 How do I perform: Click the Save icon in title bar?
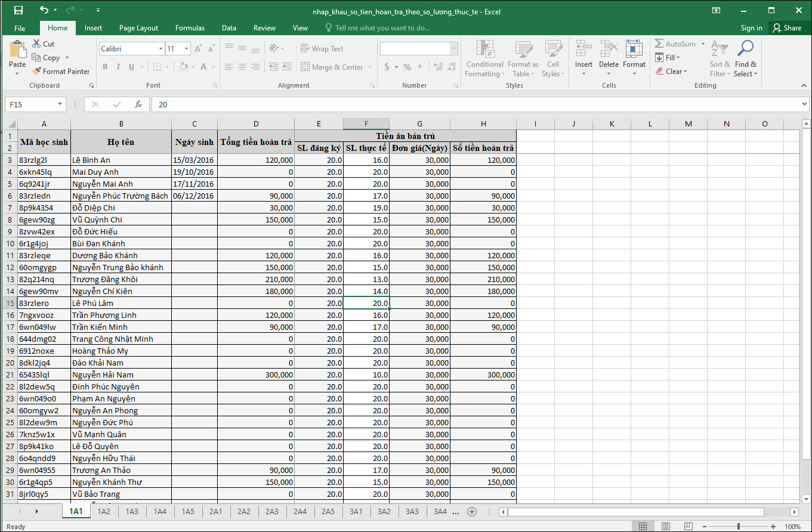(18, 10)
